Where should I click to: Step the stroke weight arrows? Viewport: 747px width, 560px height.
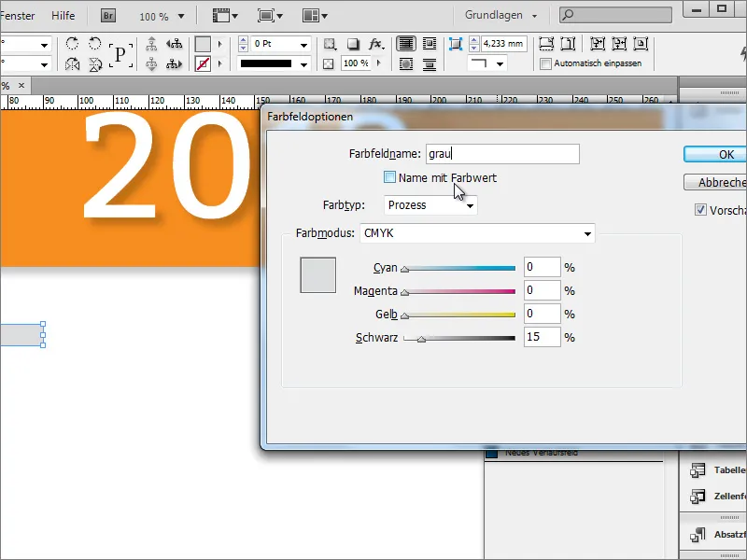tap(243, 44)
